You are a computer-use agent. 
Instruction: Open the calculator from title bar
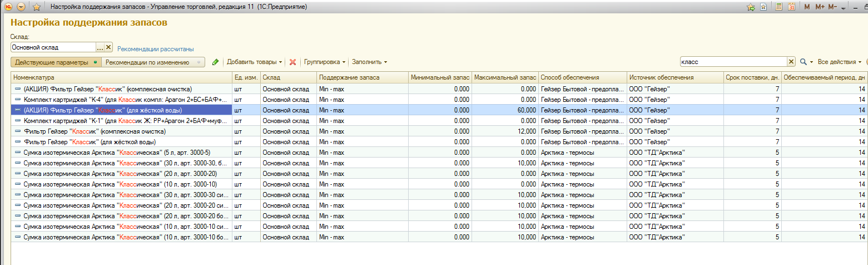(779, 7)
